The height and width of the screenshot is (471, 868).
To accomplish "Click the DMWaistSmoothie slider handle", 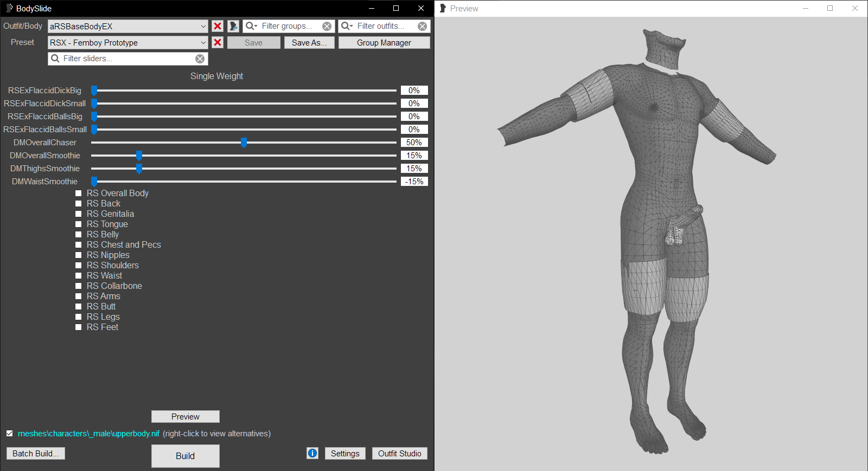I will point(94,182).
